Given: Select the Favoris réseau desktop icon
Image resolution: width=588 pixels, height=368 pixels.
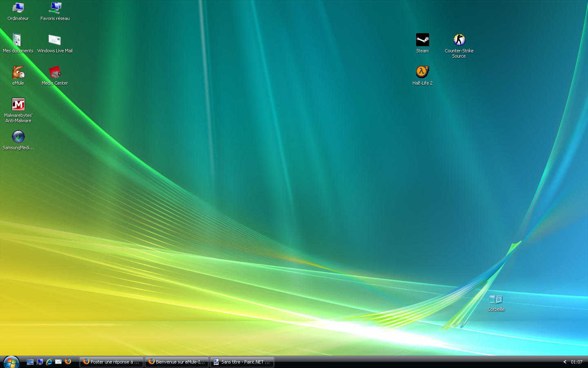Looking at the screenshot, I should click(55, 11).
